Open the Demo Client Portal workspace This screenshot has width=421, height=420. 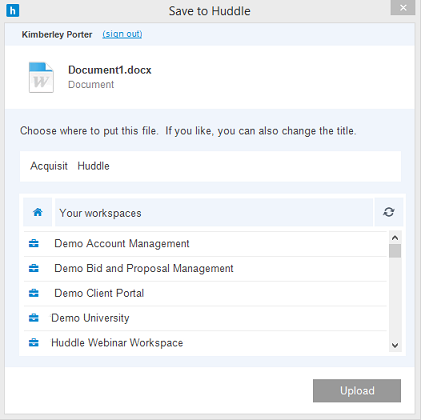tap(205, 293)
